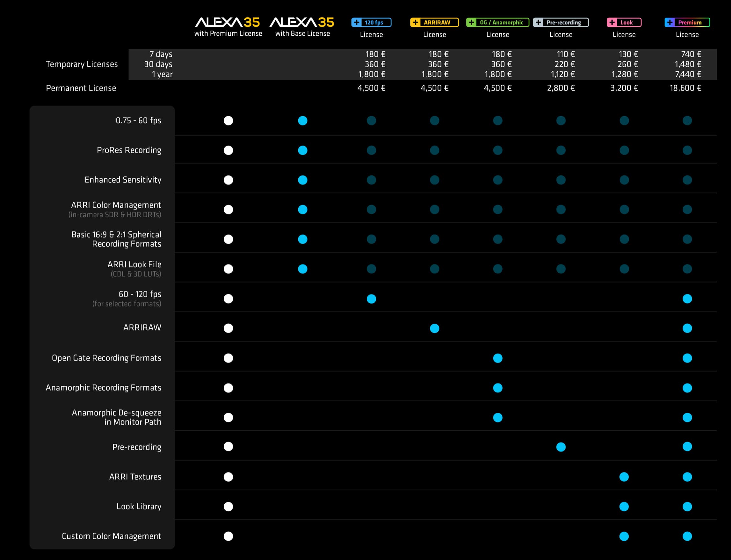
Task: Click the (for selected formats) note
Action: click(x=127, y=304)
